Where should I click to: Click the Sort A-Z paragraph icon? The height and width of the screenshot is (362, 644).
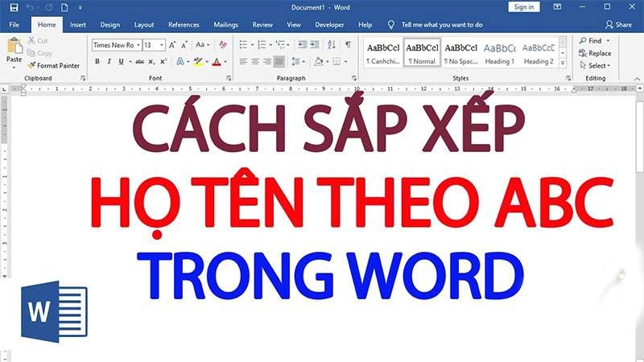click(x=332, y=45)
